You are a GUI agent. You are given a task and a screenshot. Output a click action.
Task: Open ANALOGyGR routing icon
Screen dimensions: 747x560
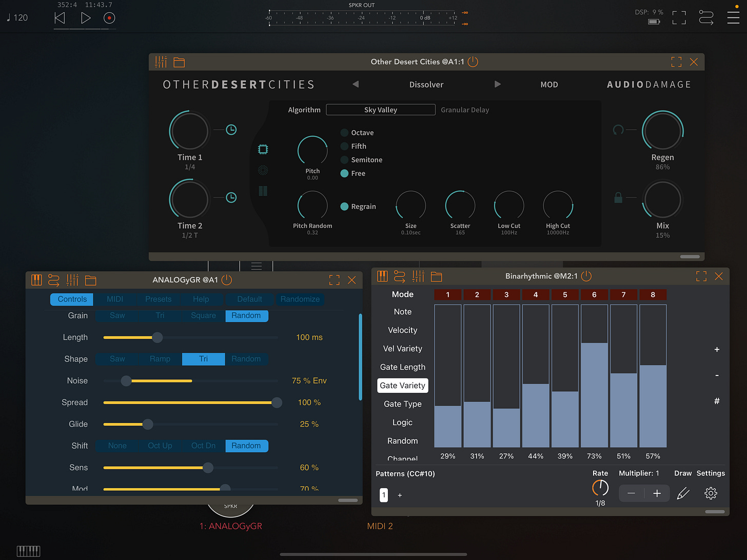click(54, 280)
